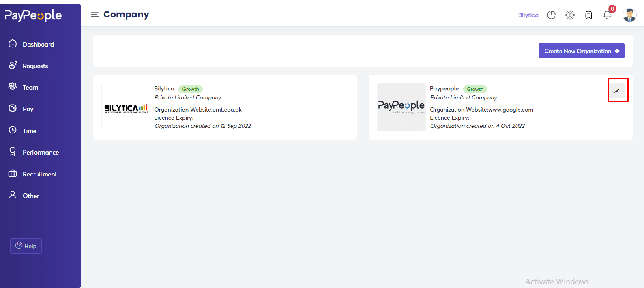Click the Paypeople logo thumbnail
Viewport: 644px width, 288px height.
click(401, 107)
